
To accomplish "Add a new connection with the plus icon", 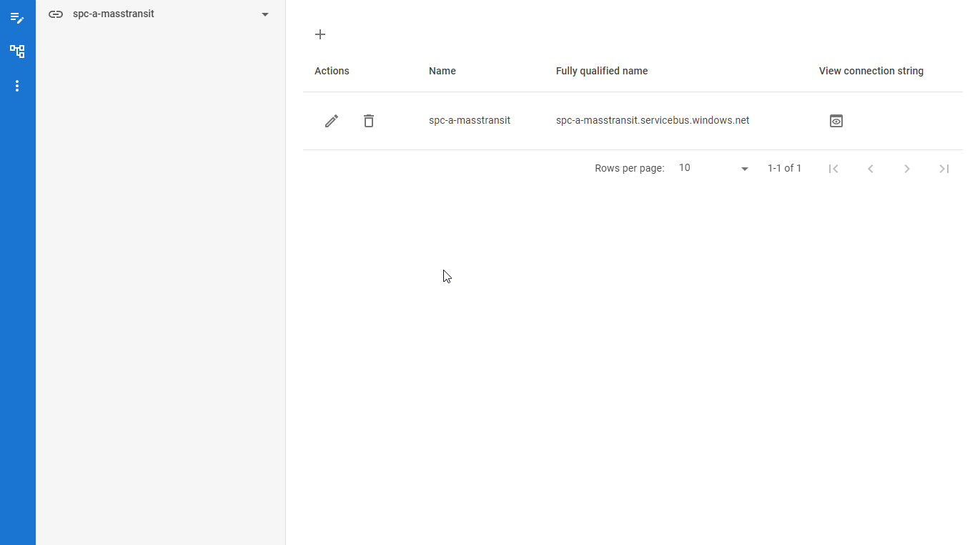I will tap(320, 34).
